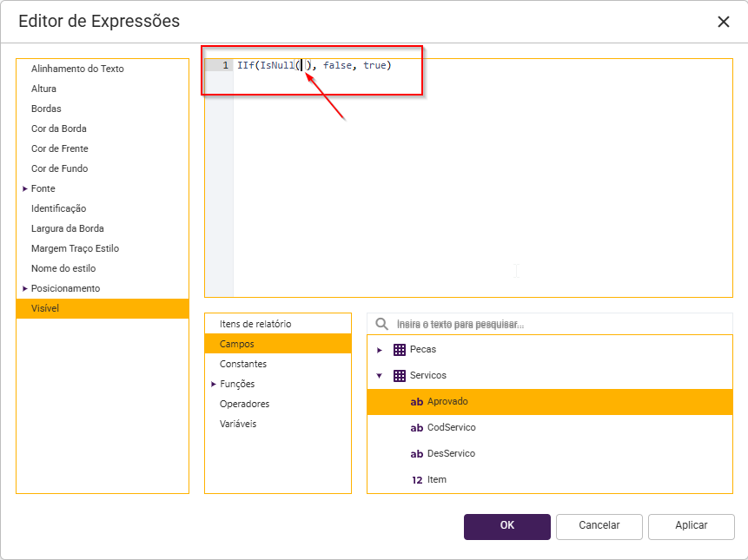Click the Servicos table icon
The height and width of the screenshot is (560, 748).
[x=400, y=376]
